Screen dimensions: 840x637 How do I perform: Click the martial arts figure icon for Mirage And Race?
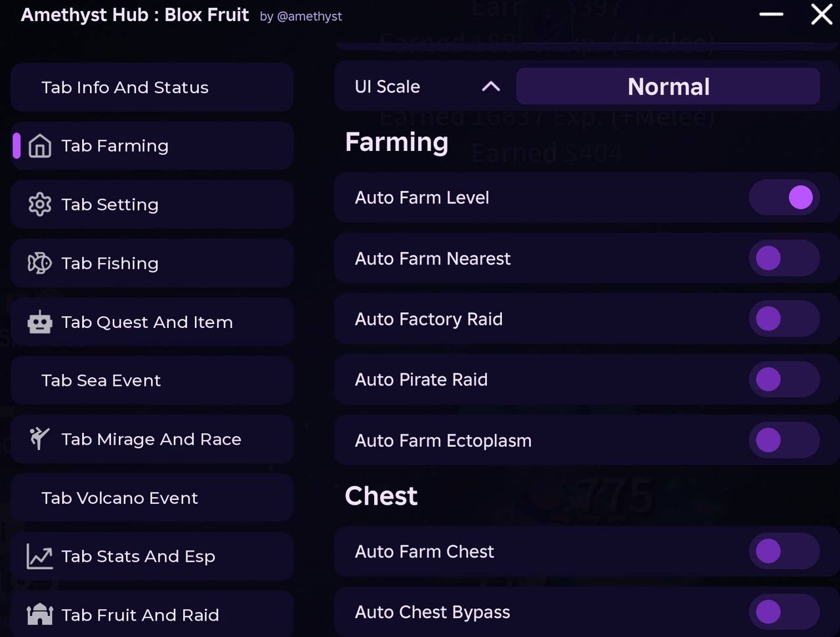40,438
